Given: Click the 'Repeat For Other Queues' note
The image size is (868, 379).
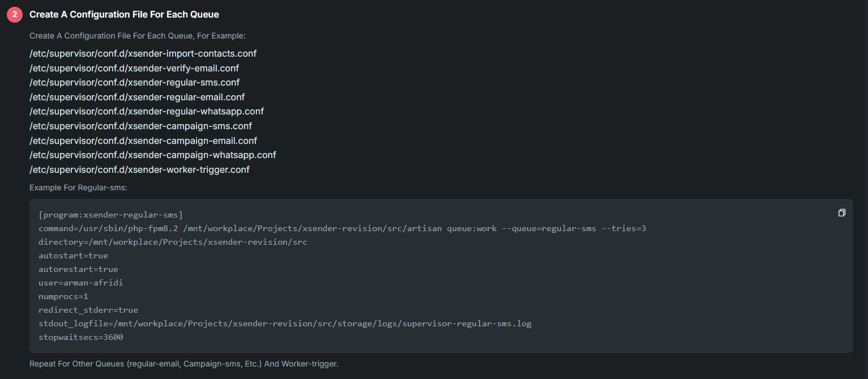Looking at the screenshot, I should click(183, 364).
